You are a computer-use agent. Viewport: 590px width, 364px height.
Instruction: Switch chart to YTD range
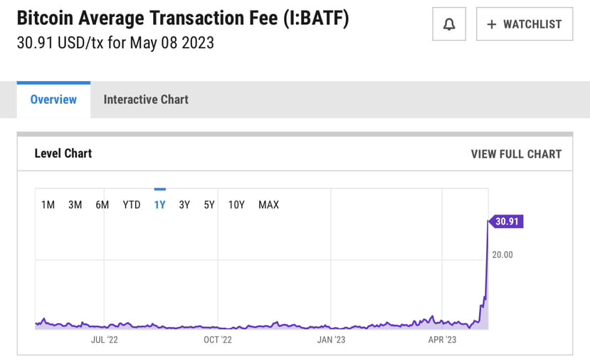[x=132, y=205]
